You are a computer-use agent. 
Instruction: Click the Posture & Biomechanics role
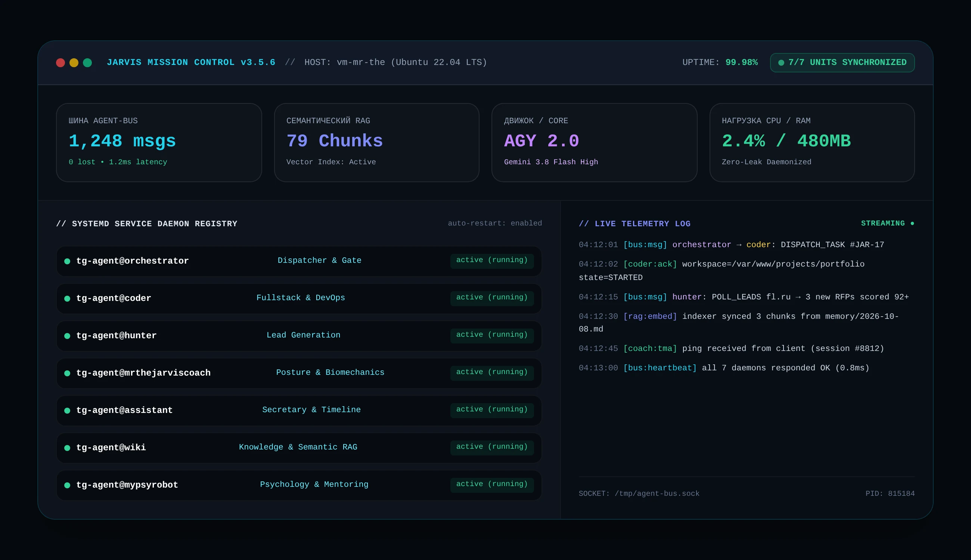pos(330,372)
